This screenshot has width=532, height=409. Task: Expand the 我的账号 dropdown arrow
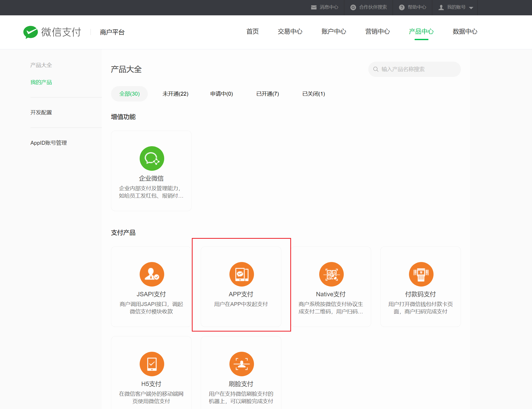[x=471, y=8]
